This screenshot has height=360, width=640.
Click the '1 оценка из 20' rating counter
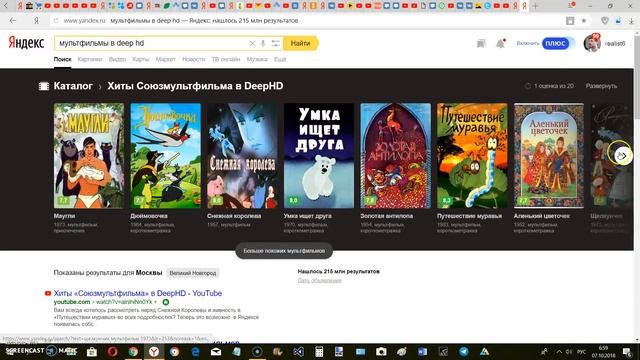coord(549,86)
